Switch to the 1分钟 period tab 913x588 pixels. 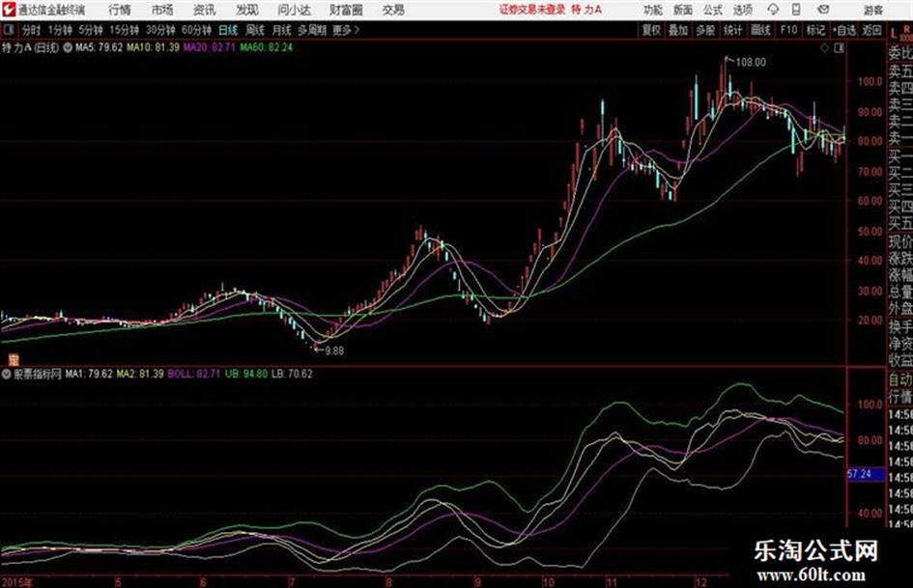click(x=59, y=30)
